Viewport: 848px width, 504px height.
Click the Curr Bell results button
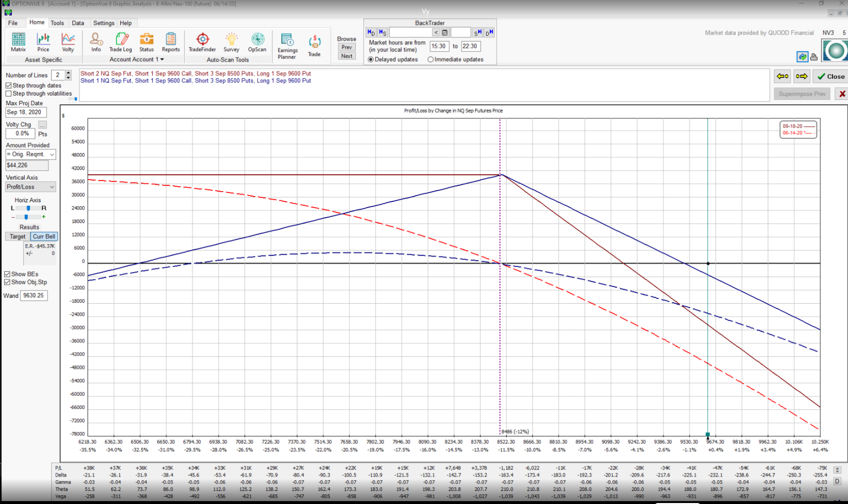44,236
